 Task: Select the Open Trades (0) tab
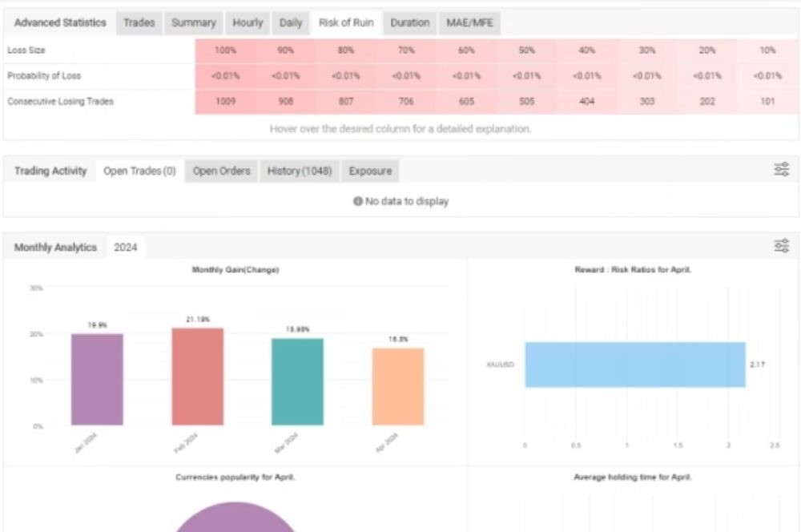(x=139, y=171)
